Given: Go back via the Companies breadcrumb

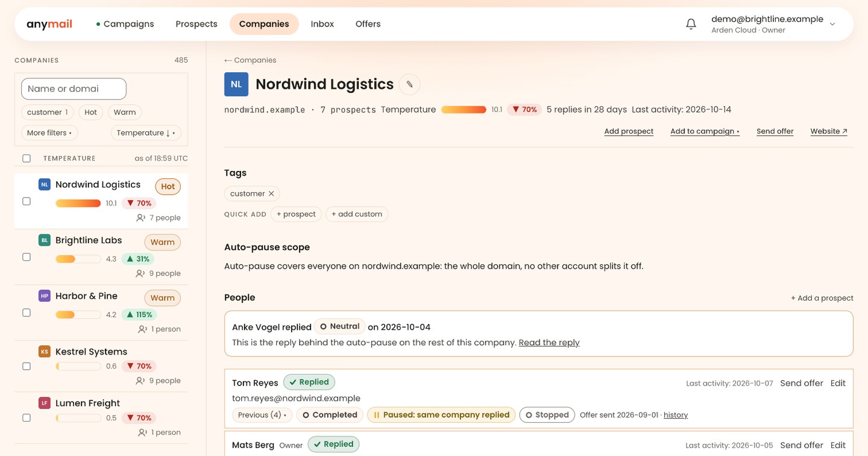Looking at the screenshot, I should click(x=250, y=60).
